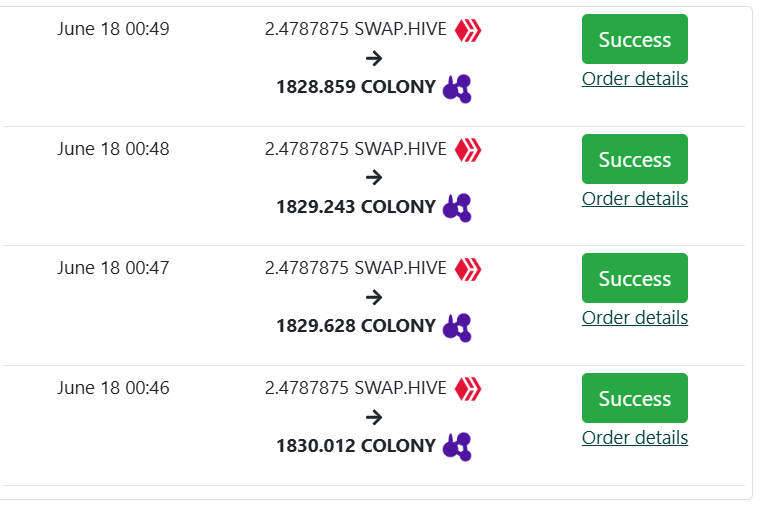The height and width of the screenshot is (512, 763).
Task: View Order details for the 00:47 swap
Action: 635,317
